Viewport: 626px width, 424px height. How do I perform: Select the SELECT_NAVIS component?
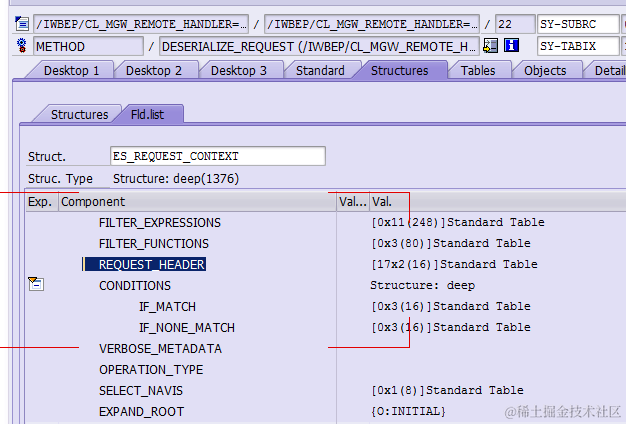click(141, 390)
